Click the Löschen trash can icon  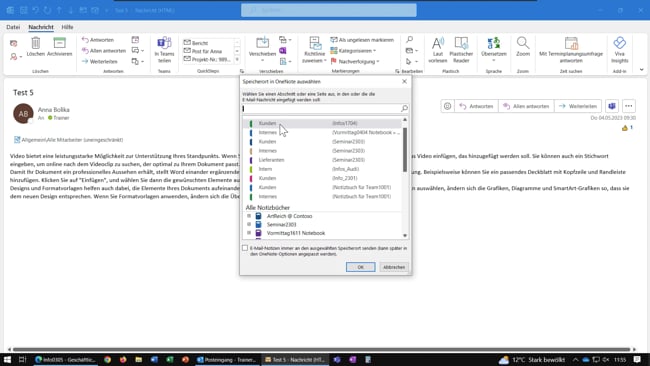click(36, 43)
